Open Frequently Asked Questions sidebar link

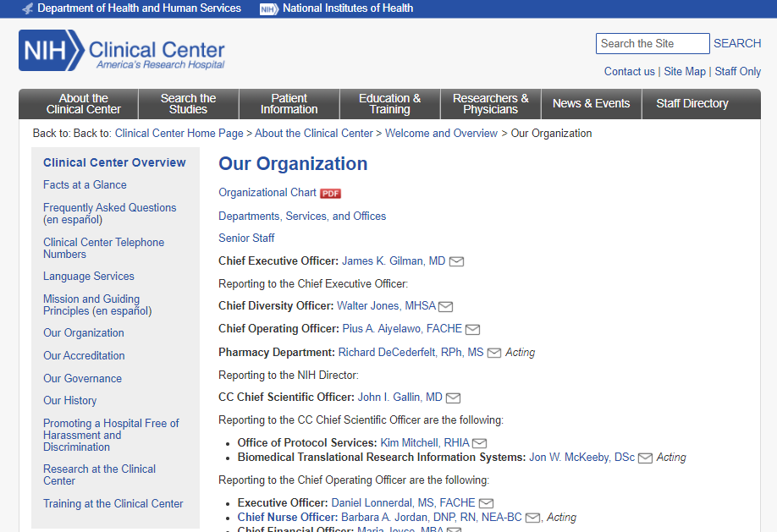(109, 207)
